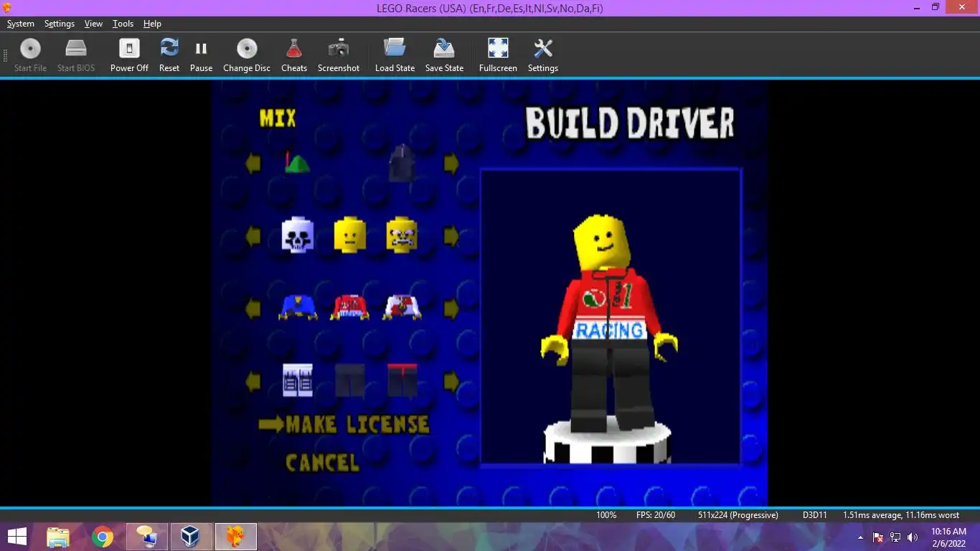Open VirtualBox from the taskbar
Viewport: 980px width, 551px height.
pyautogui.click(x=190, y=537)
